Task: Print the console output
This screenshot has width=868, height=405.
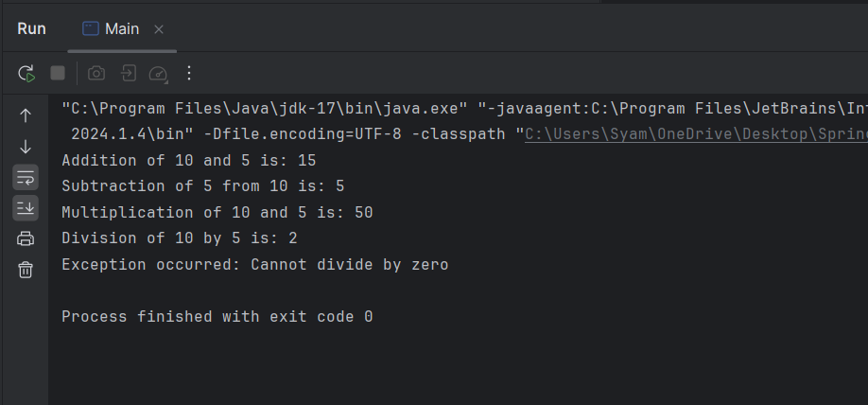Action: click(26, 238)
